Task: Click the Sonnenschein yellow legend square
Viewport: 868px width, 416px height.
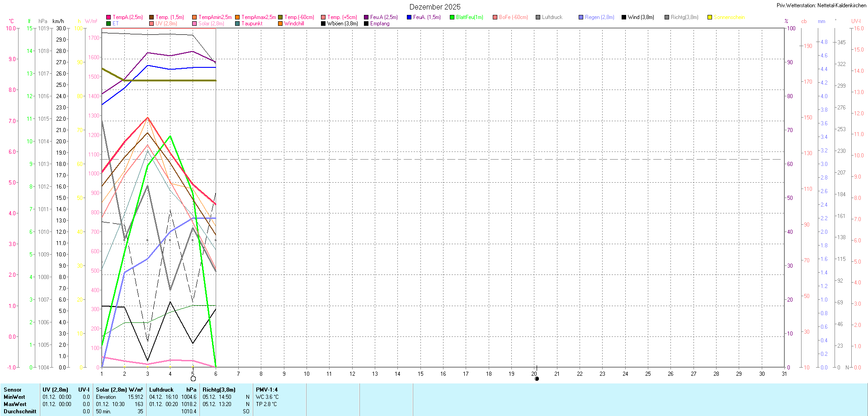Action: pos(710,17)
